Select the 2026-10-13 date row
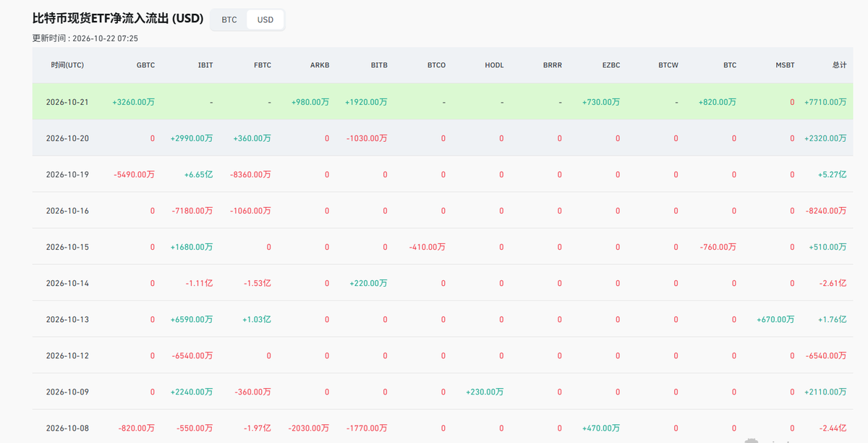868x443 pixels. tap(442, 319)
